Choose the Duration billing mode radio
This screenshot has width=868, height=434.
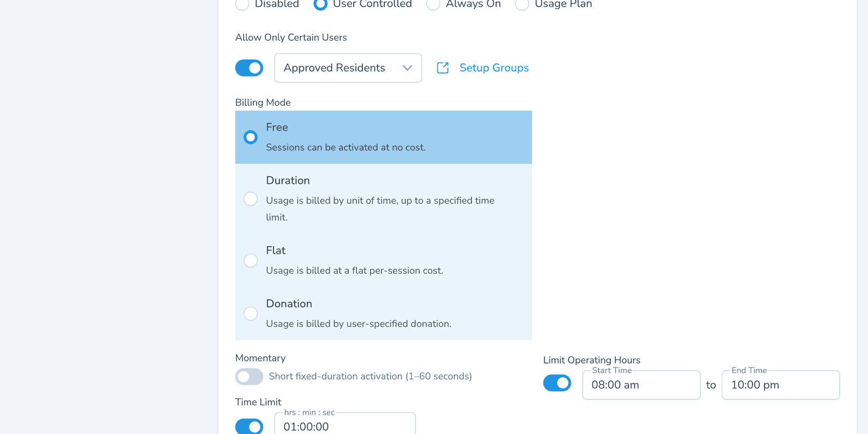[251, 199]
